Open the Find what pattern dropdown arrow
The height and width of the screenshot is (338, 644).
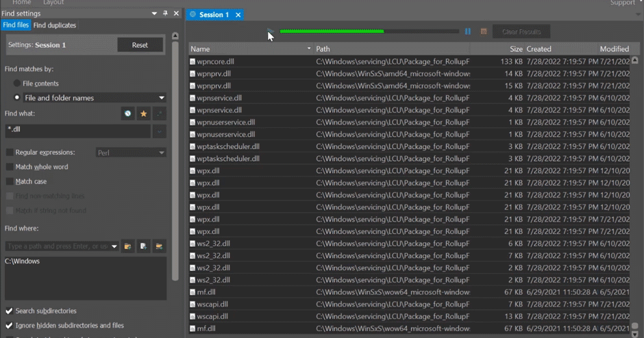coord(159,130)
